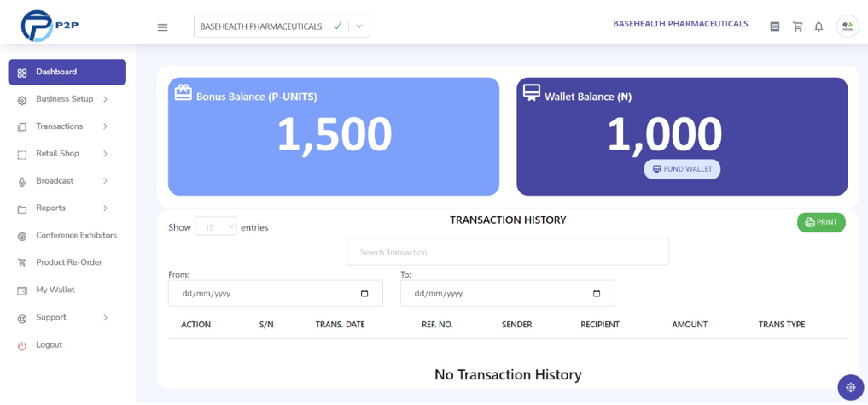
Task: Open the user profile avatar
Action: pyautogui.click(x=848, y=26)
